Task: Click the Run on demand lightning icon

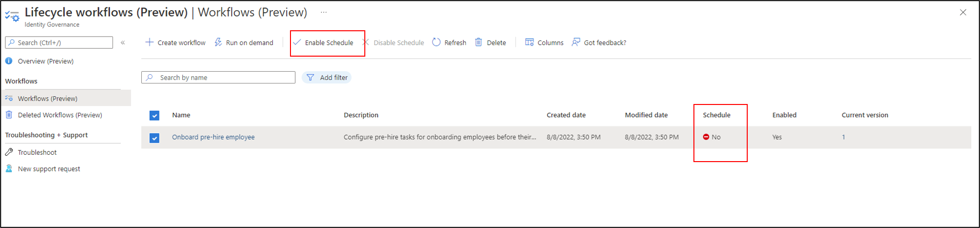Action: (218, 42)
